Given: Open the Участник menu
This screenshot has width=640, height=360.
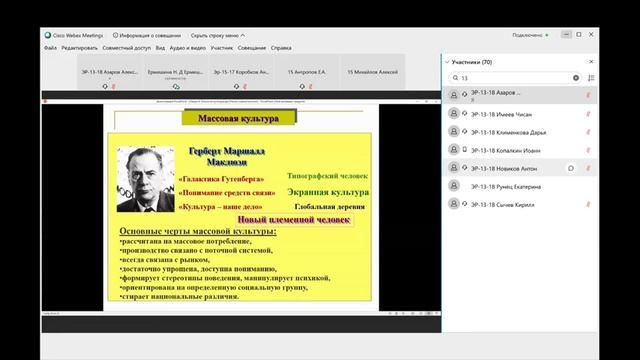Looking at the screenshot, I should [222, 48].
